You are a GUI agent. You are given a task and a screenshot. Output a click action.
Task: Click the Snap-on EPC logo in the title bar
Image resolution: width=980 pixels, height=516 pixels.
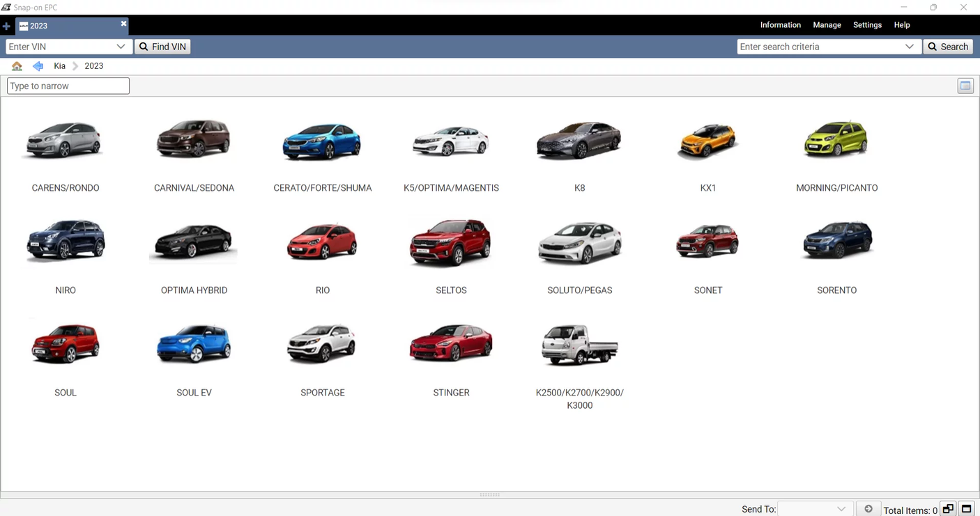tap(6, 7)
